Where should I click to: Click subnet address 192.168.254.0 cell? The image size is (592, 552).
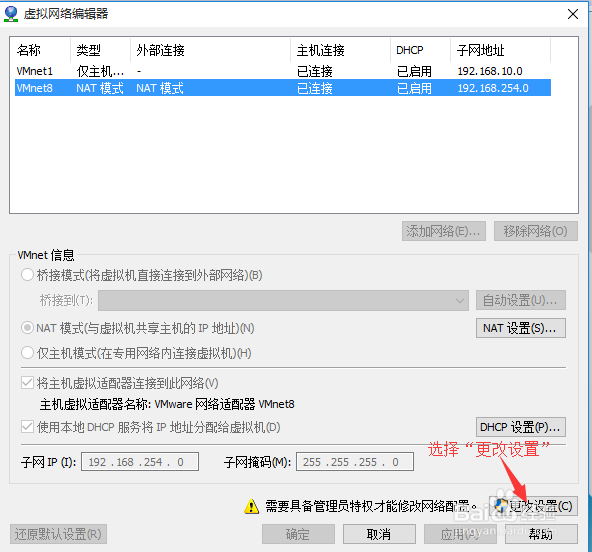tap(493, 88)
